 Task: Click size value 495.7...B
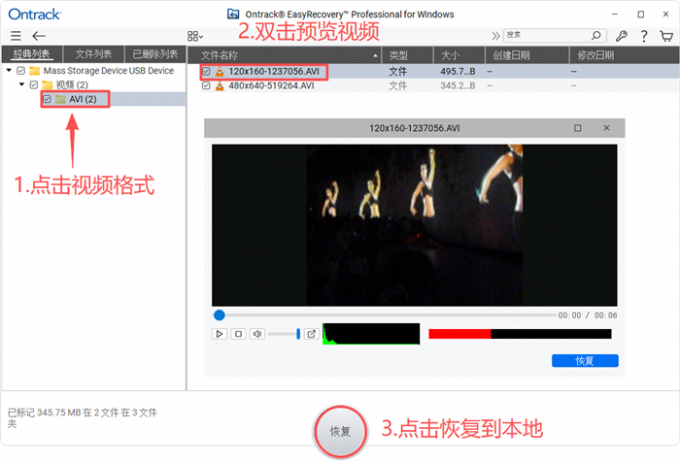point(458,72)
